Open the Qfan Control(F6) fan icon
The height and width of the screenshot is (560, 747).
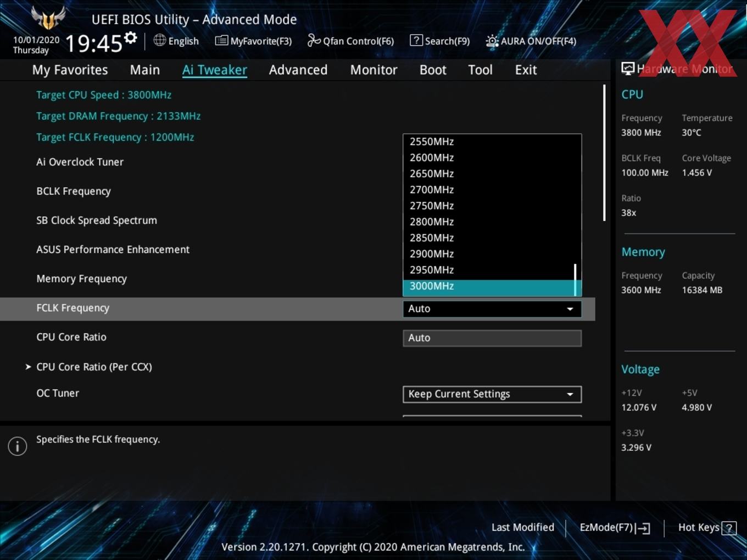click(x=314, y=40)
